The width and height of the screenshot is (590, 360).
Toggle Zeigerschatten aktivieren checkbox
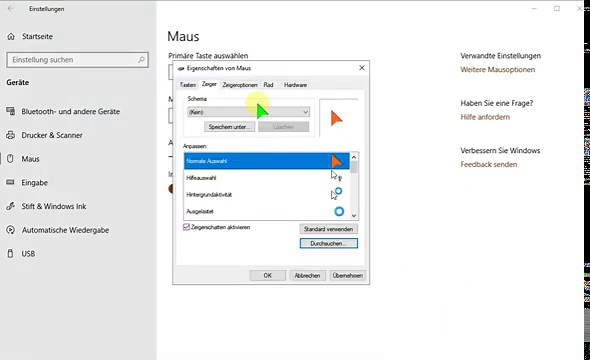click(x=186, y=227)
